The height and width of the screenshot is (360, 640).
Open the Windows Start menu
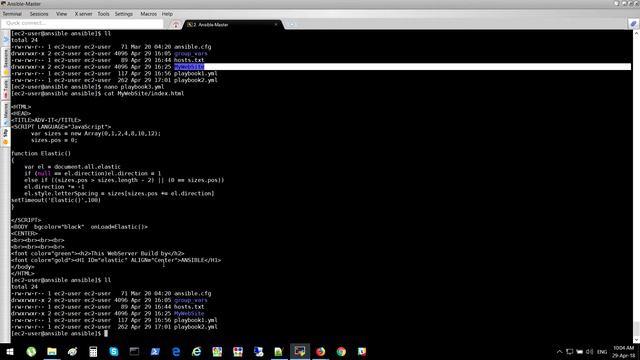coord(10,351)
